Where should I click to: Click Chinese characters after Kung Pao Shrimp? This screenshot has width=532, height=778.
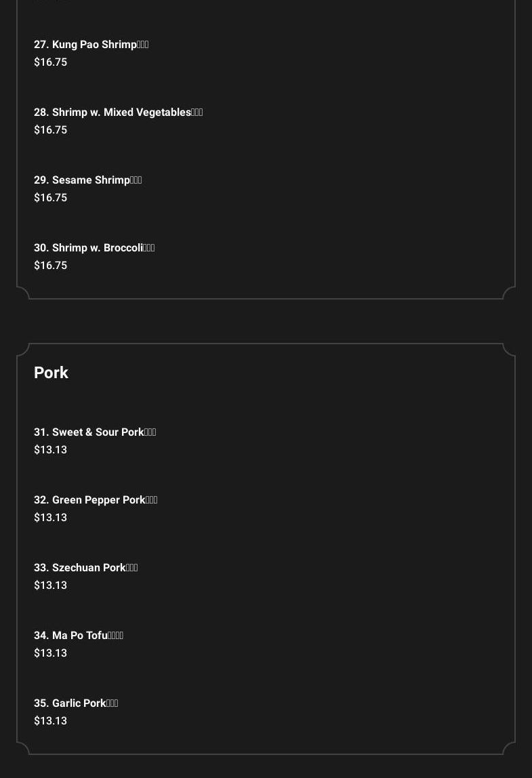click(143, 45)
